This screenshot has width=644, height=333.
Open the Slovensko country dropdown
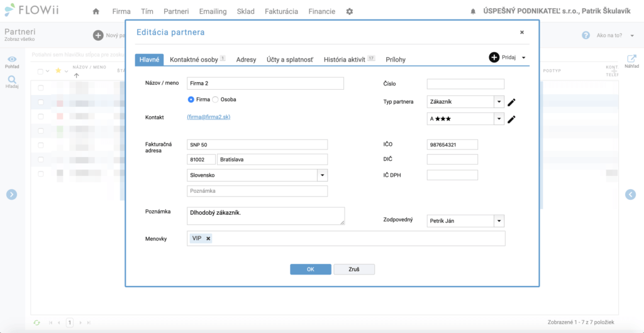(x=323, y=175)
